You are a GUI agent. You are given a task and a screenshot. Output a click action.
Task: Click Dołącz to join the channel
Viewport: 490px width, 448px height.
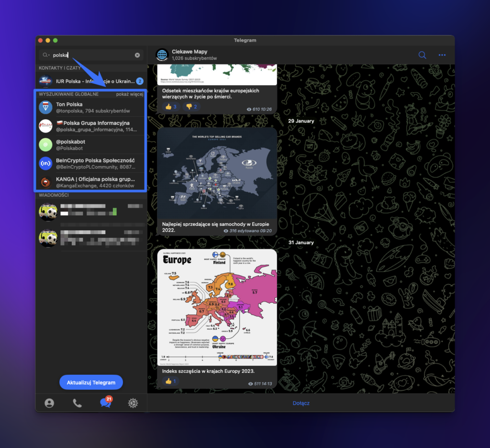[x=301, y=403]
